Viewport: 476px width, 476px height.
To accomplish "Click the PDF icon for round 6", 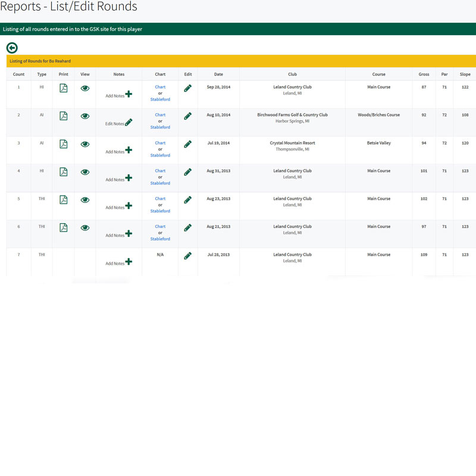I will 64,227.
